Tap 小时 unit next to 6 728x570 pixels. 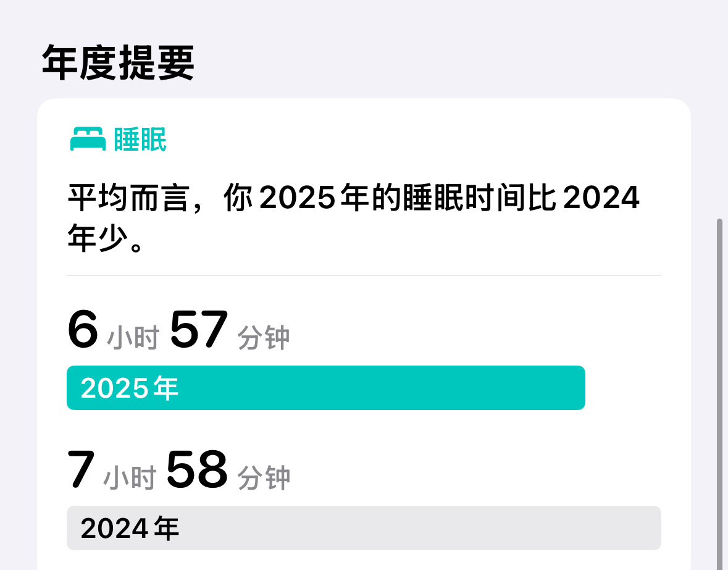[x=133, y=337]
